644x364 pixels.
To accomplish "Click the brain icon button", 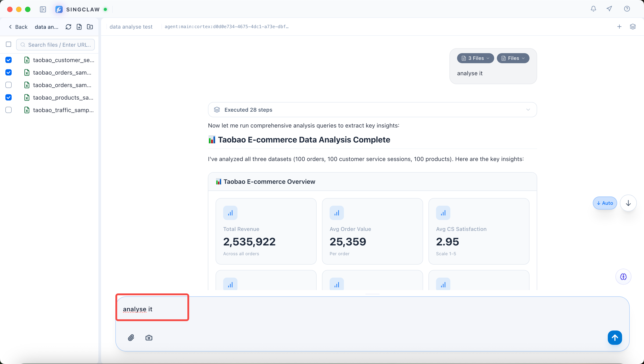I will click(x=623, y=276).
